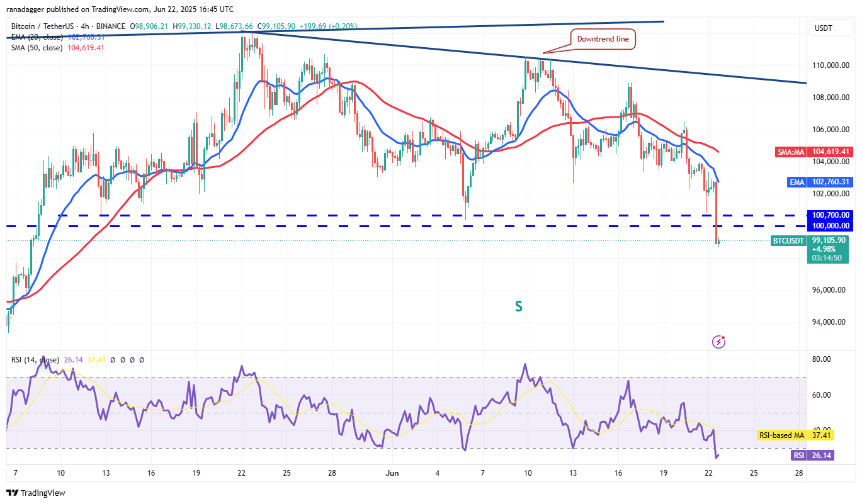The height and width of the screenshot is (504, 862).
Task: Open the EMA (20, close) indicator legend
Action: pyautogui.click(x=36, y=37)
